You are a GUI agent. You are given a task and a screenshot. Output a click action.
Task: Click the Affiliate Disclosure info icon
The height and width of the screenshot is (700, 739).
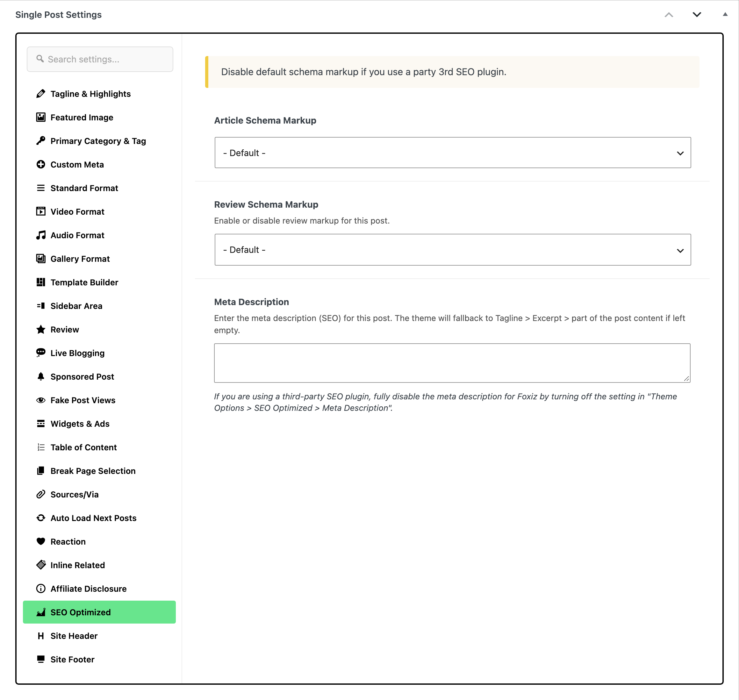pos(41,589)
